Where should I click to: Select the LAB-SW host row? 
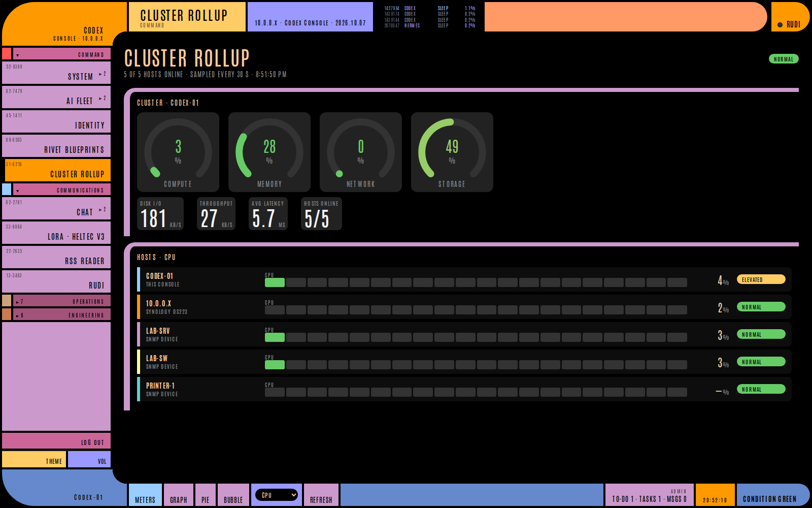(x=464, y=362)
